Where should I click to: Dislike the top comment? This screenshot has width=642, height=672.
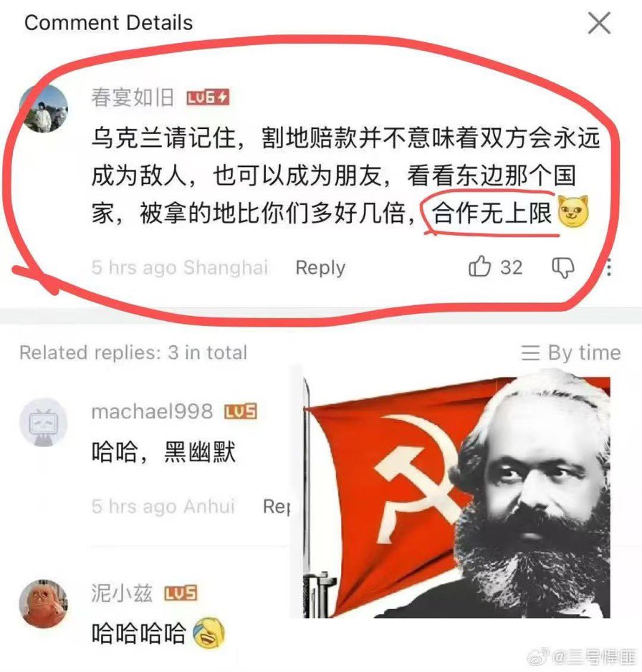click(x=562, y=268)
